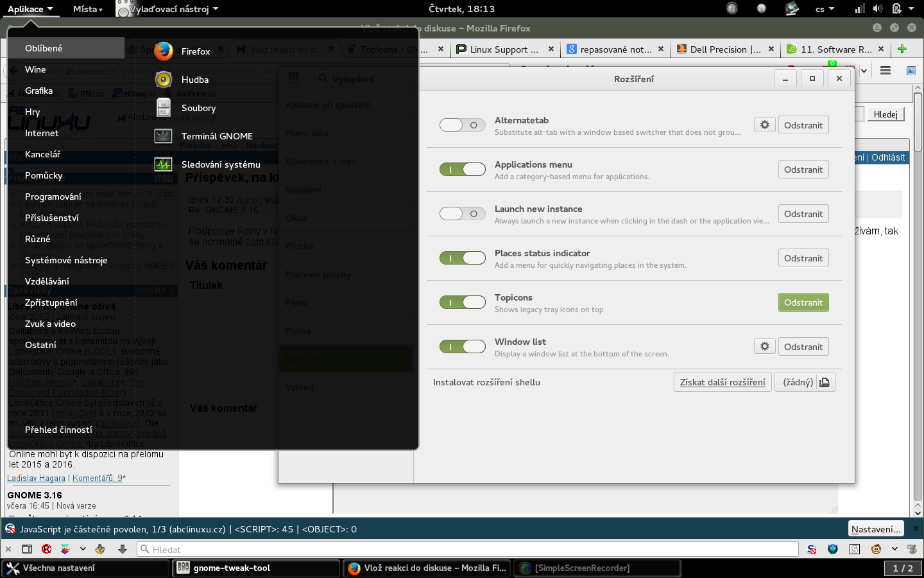This screenshot has height=578, width=924.
Task: Open the Soubory file manager icon
Action: point(164,108)
